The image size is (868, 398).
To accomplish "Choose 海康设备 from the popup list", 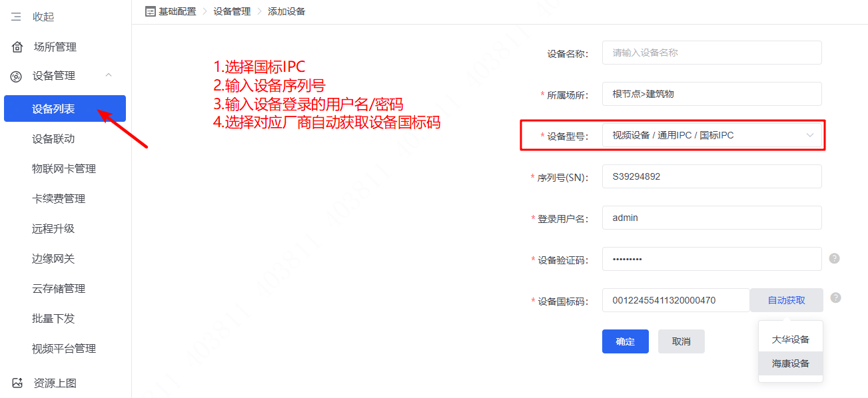I will (790, 363).
